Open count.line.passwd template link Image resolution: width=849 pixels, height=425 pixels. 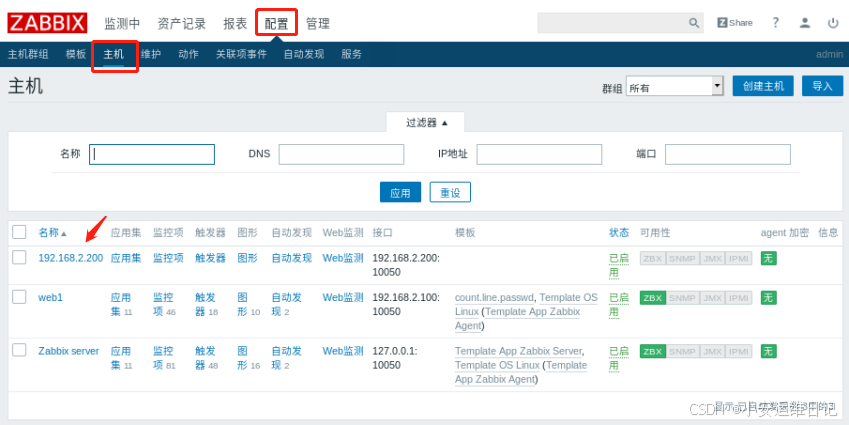click(x=494, y=298)
